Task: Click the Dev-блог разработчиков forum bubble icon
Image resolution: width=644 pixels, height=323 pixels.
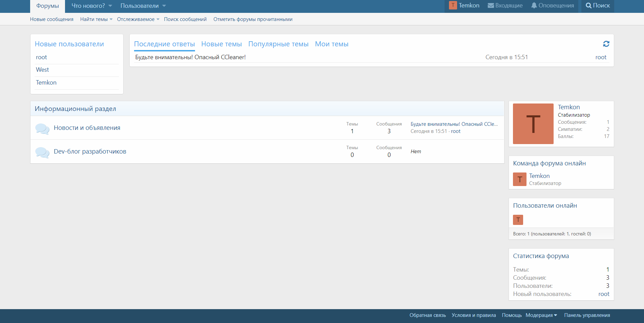Action: 42,153
